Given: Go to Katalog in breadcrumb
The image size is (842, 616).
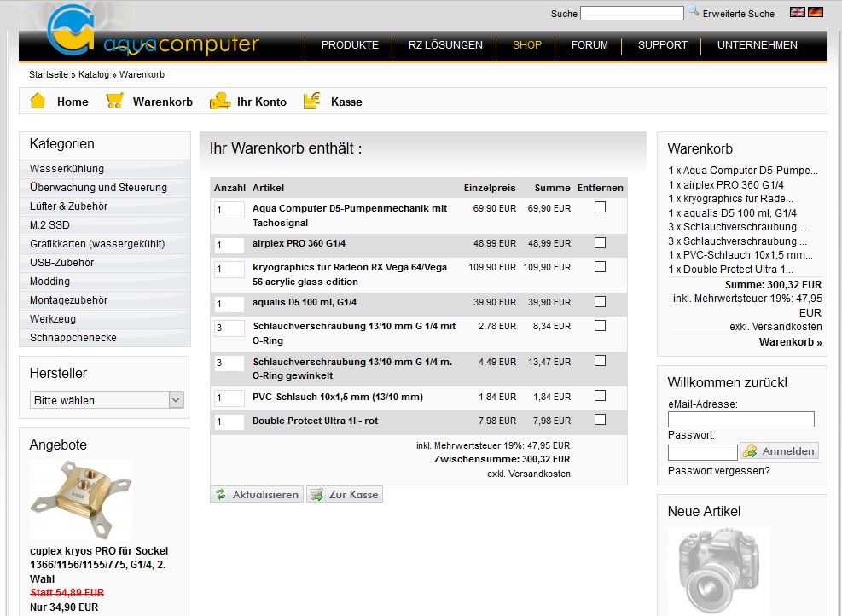Looking at the screenshot, I should 94,74.
